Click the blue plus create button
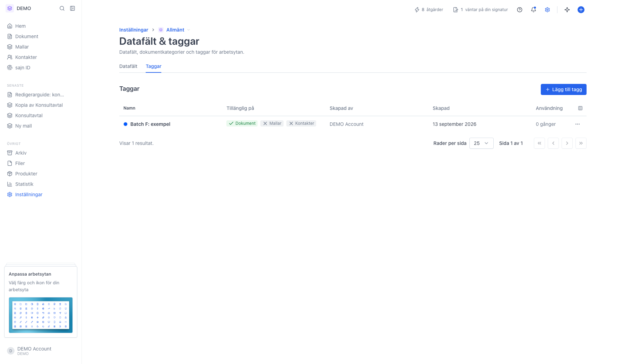The image size is (624, 364). (x=581, y=10)
